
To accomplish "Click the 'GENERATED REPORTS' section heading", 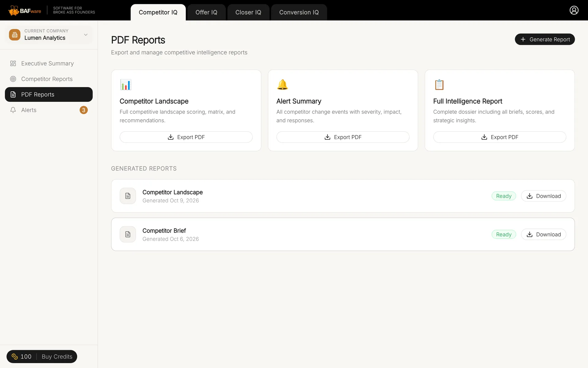I will 144,168.
